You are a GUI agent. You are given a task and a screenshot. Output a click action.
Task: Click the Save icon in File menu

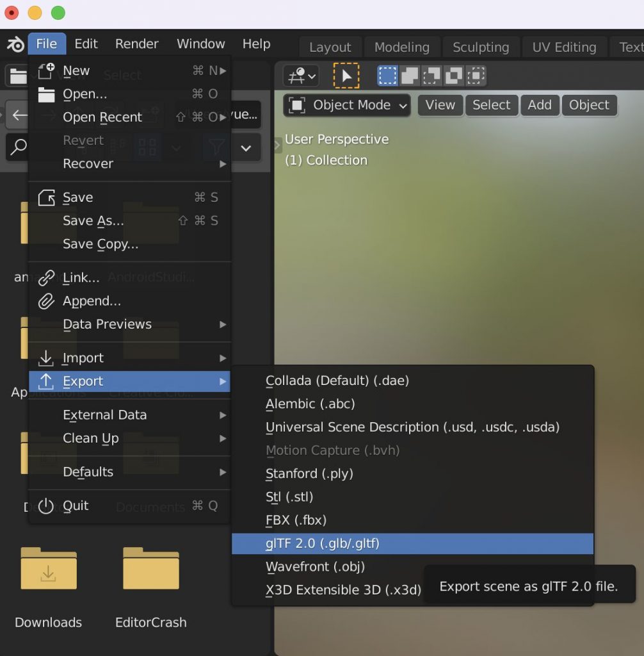pos(46,197)
